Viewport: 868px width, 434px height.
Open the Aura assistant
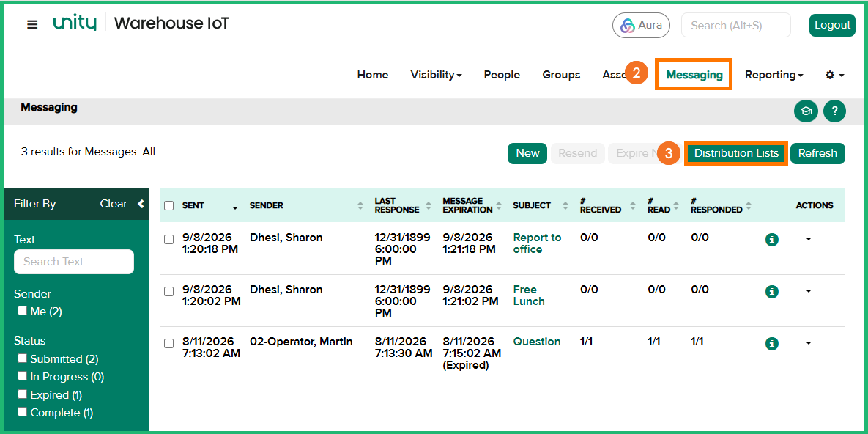coord(641,25)
